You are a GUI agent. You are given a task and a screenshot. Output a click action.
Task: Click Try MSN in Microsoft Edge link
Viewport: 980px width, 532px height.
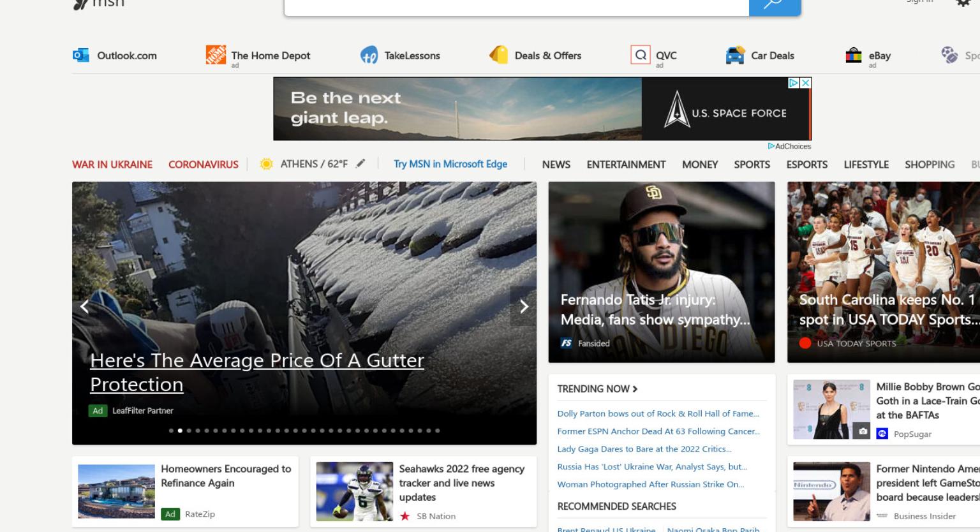click(450, 164)
